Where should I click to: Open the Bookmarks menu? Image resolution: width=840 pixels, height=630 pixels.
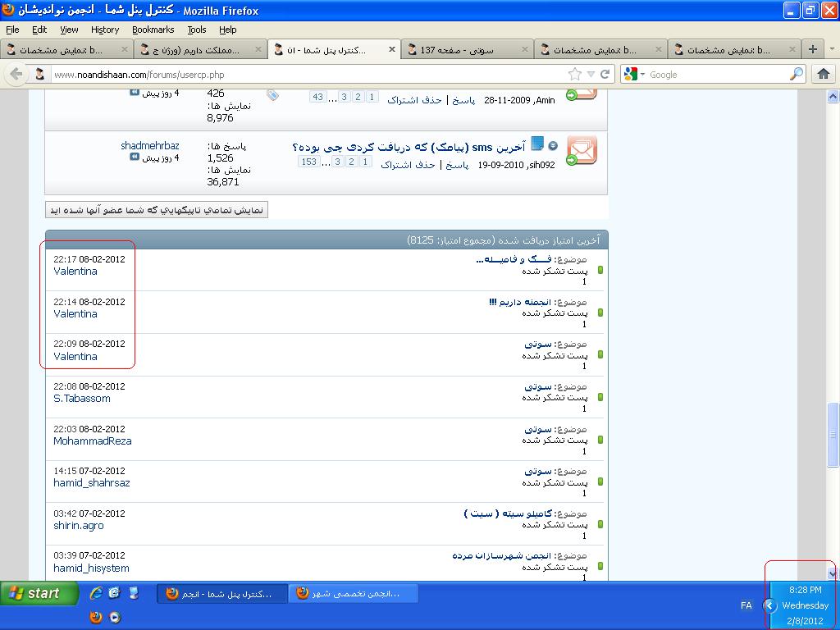point(153,30)
